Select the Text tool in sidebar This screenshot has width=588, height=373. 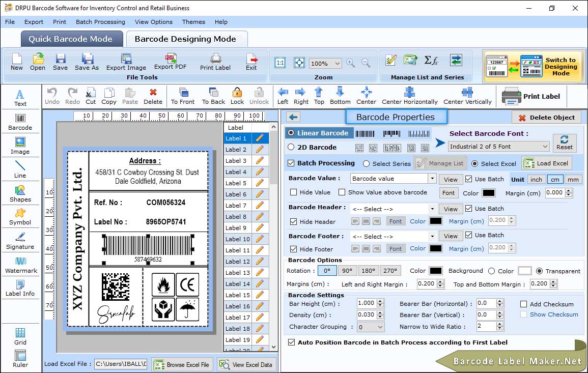20,98
